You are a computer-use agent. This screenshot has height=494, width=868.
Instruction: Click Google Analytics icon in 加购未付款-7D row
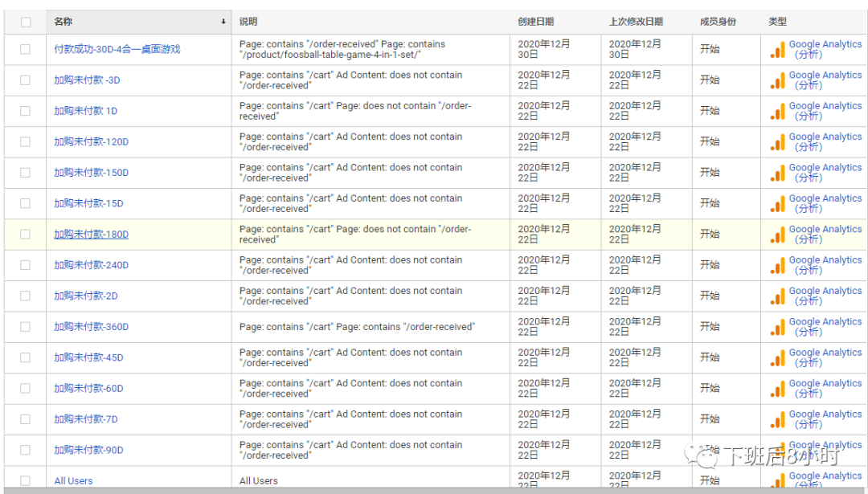777,420
